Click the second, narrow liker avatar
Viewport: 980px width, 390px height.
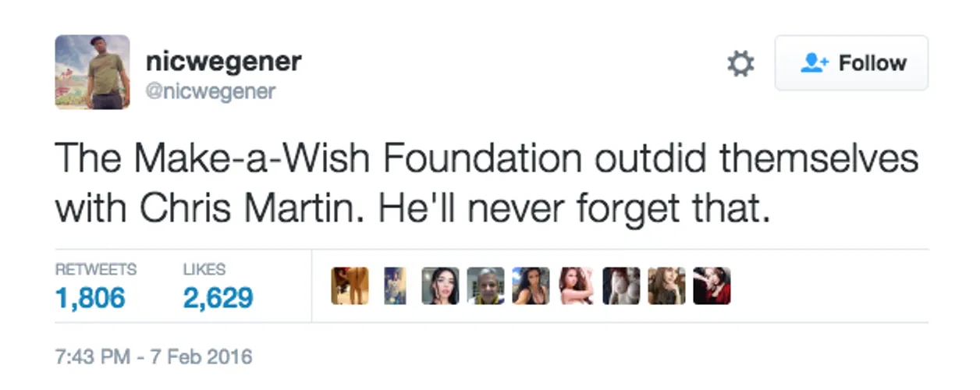point(395,285)
